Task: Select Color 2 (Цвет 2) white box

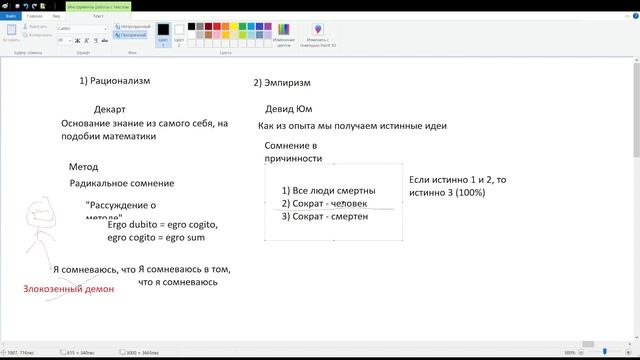Action: [179, 35]
